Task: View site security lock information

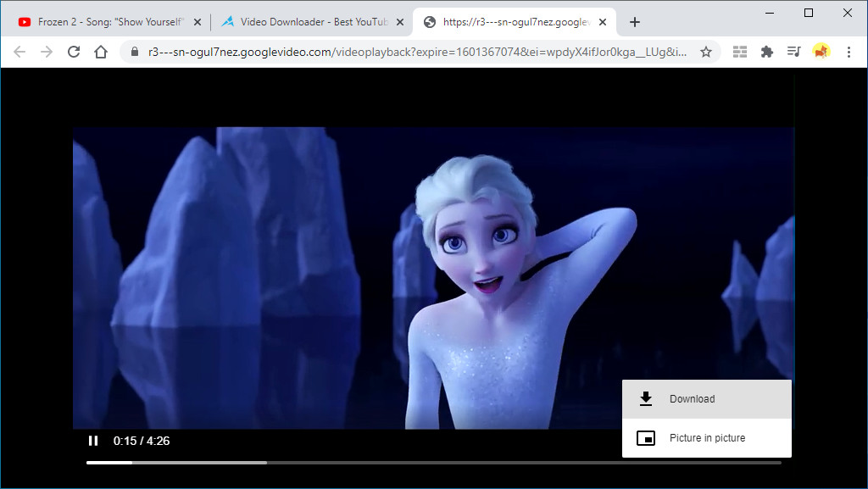Action: [135, 52]
